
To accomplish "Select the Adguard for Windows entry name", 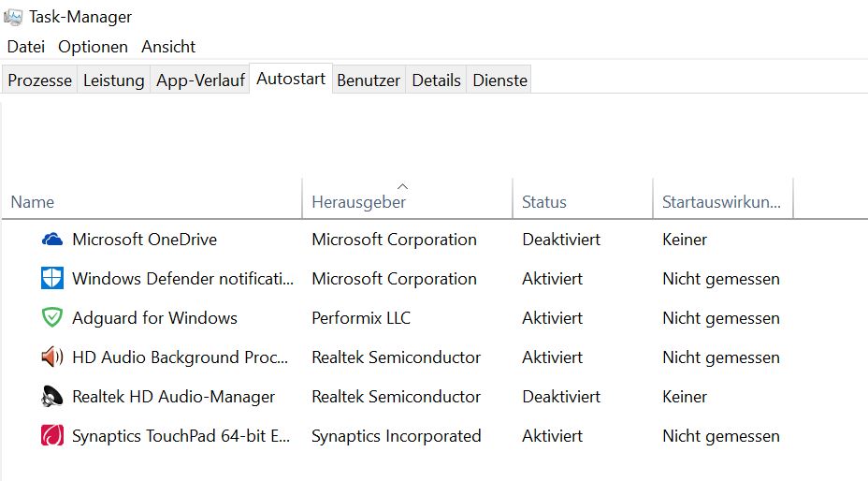I will click(154, 318).
